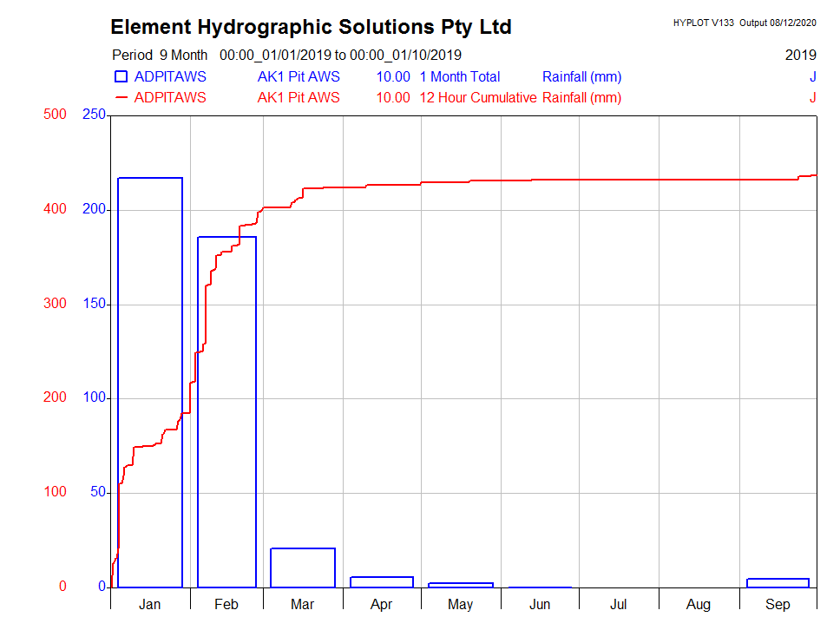Click the blue 250 axis value
The width and height of the screenshot is (840, 630).
(93, 115)
